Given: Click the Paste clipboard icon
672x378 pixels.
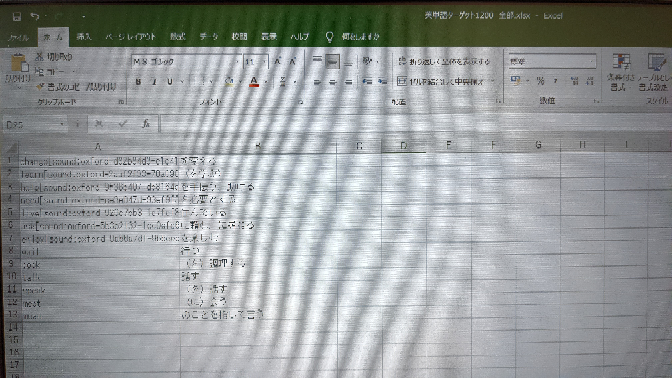Looking at the screenshot, I should click(x=19, y=63).
